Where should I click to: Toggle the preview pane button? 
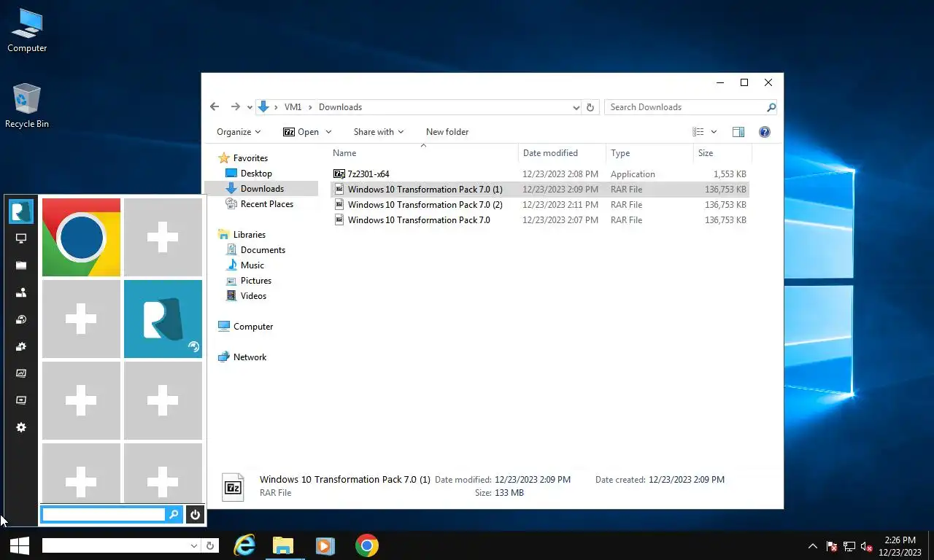pos(738,132)
